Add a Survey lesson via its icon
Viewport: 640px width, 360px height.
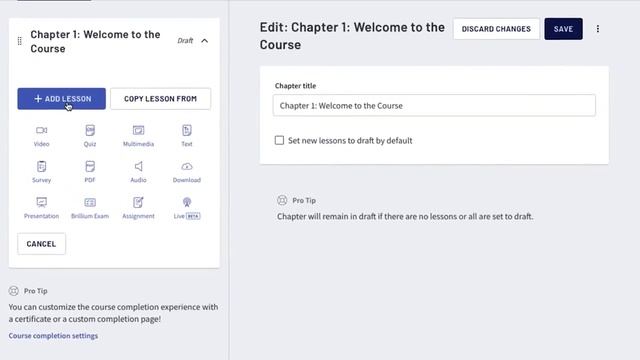coord(41,167)
